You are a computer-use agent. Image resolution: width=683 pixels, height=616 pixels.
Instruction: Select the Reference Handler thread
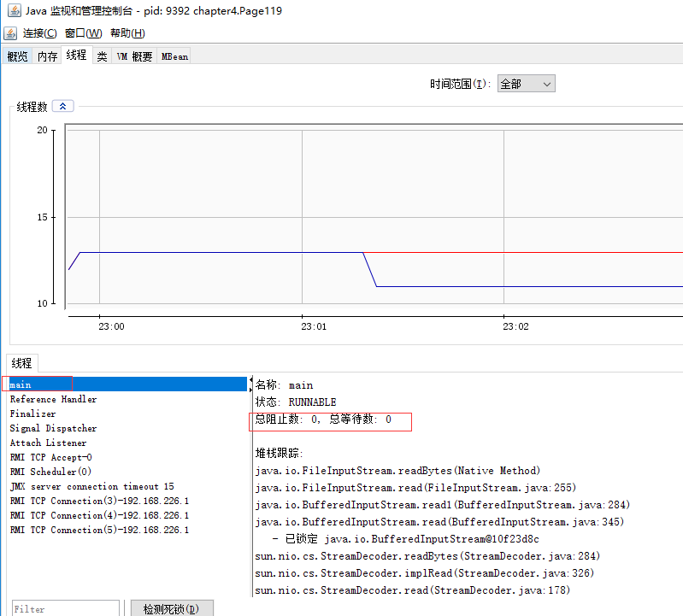click(x=53, y=399)
